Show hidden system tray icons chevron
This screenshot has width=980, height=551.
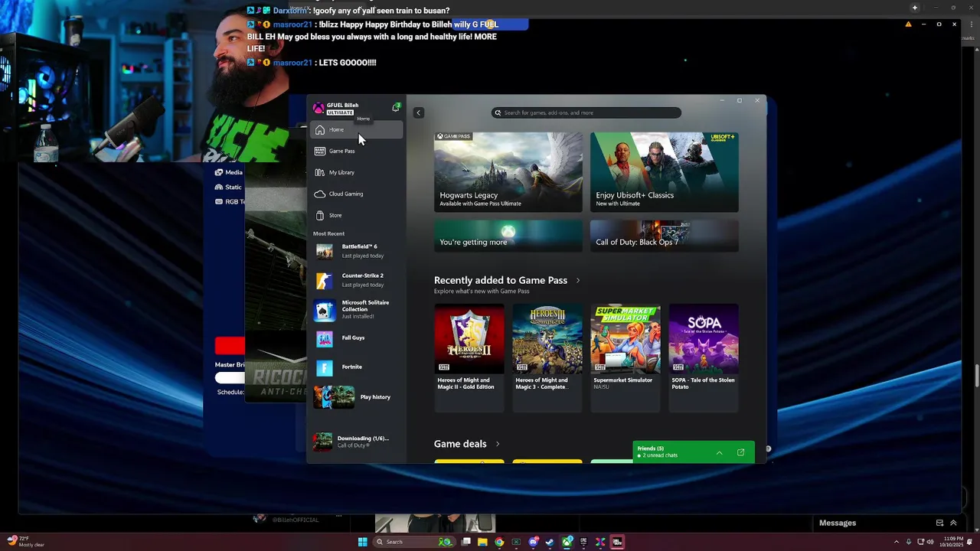point(897,542)
